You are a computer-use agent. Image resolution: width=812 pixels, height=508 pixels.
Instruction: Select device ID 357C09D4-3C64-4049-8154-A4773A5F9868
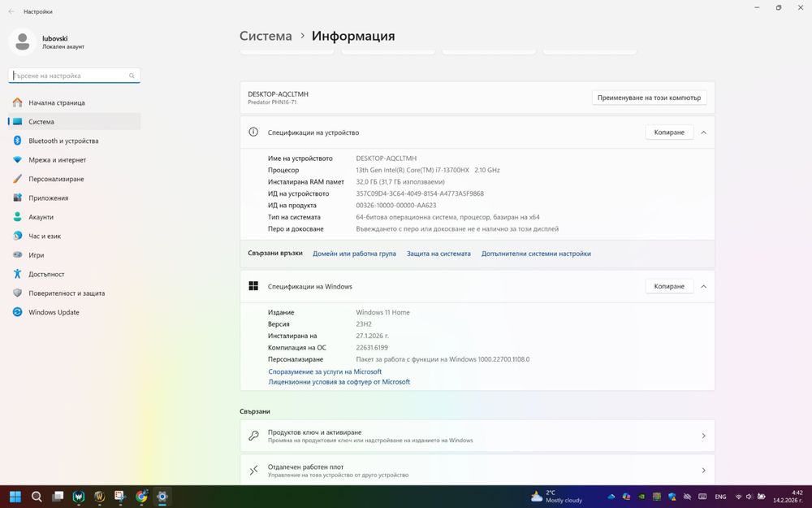pyautogui.click(x=420, y=193)
